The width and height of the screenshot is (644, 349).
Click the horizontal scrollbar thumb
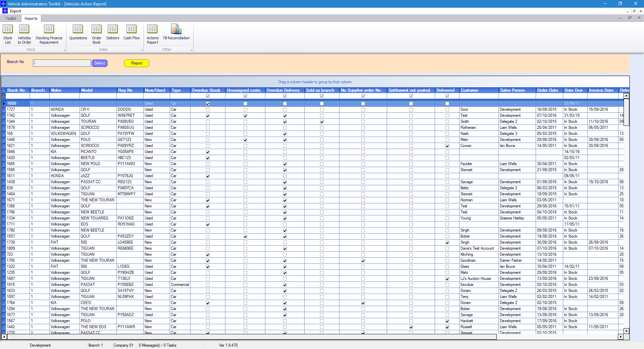tap(252, 337)
